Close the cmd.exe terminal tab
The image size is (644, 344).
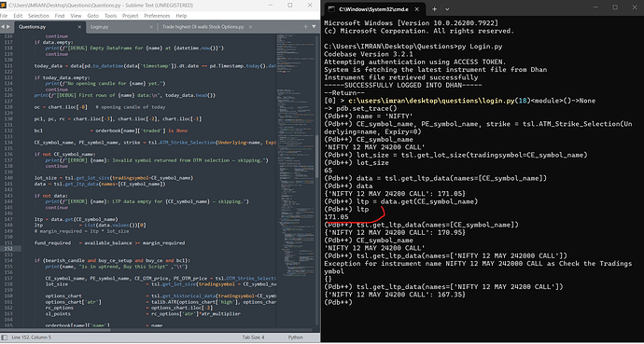[x=418, y=8]
